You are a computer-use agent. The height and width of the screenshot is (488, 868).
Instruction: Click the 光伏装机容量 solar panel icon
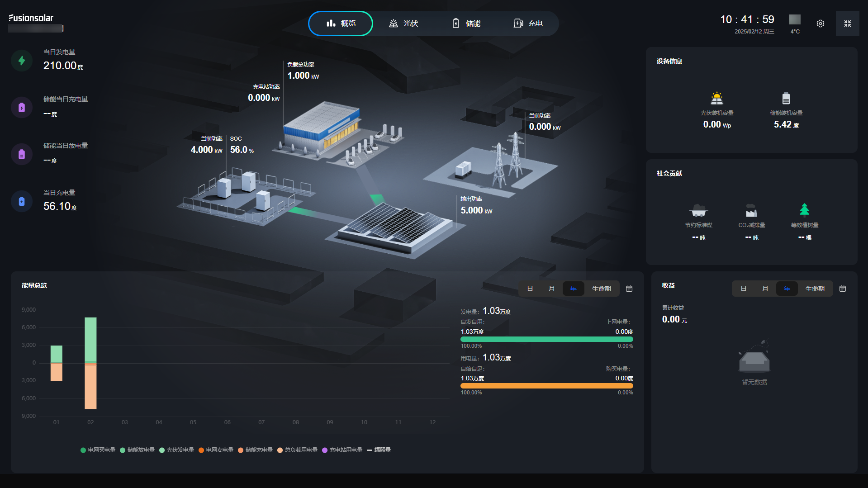717,98
